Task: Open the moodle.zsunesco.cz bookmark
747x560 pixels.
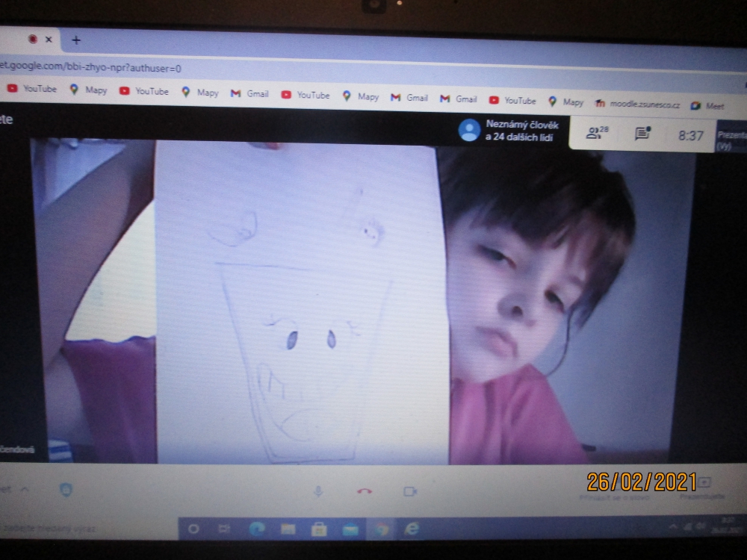Action: coord(638,105)
